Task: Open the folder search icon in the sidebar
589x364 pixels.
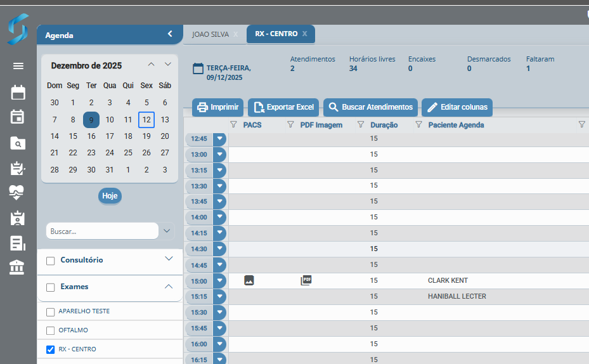Action: click(18, 143)
